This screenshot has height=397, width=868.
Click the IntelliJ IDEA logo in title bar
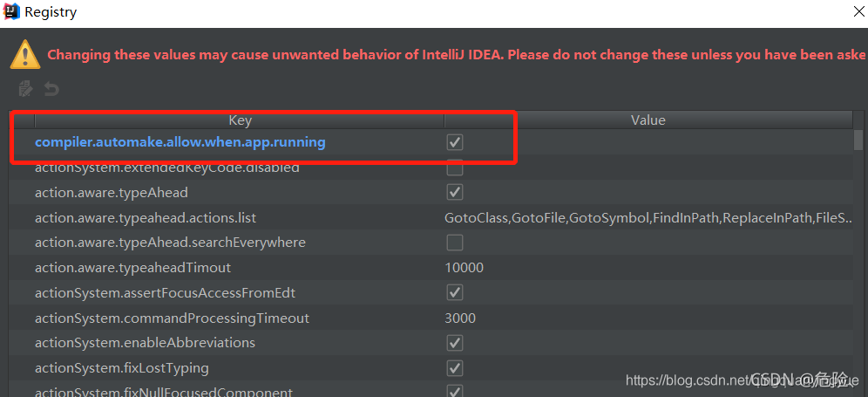(12, 11)
